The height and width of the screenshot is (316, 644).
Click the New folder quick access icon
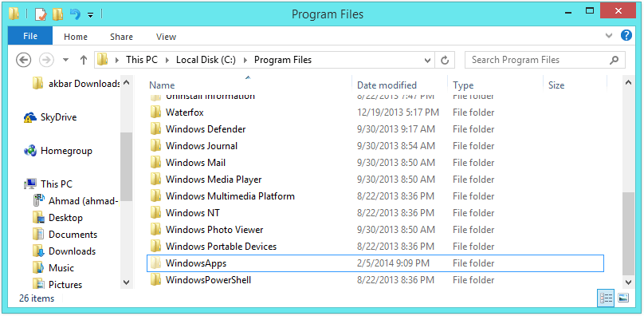click(x=57, y=14)
